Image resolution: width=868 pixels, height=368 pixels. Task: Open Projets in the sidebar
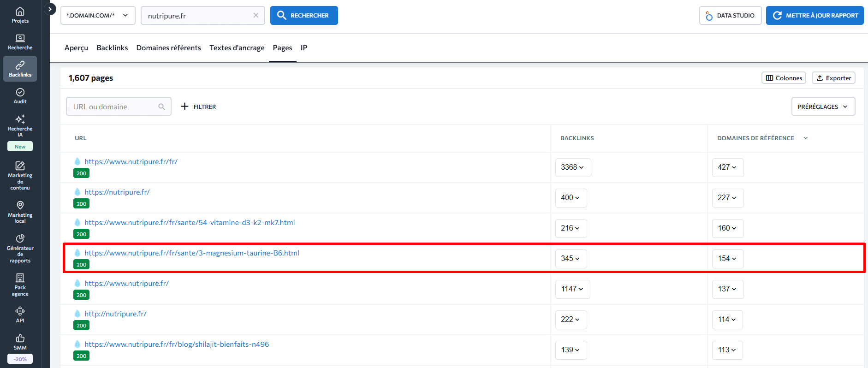[20, 15]
